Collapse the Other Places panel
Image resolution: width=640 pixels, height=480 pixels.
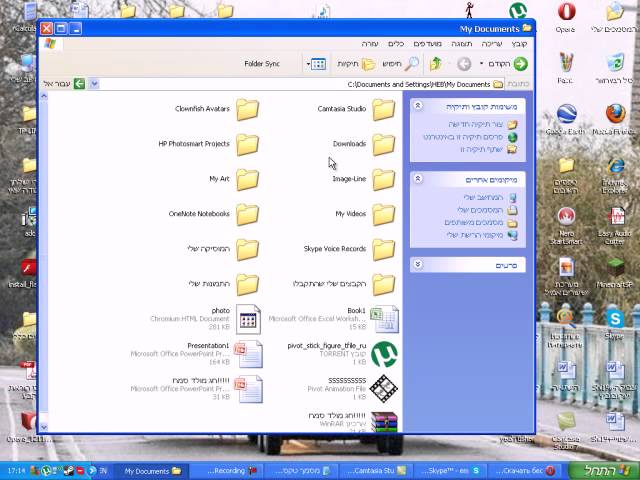(x=420, y=179)
